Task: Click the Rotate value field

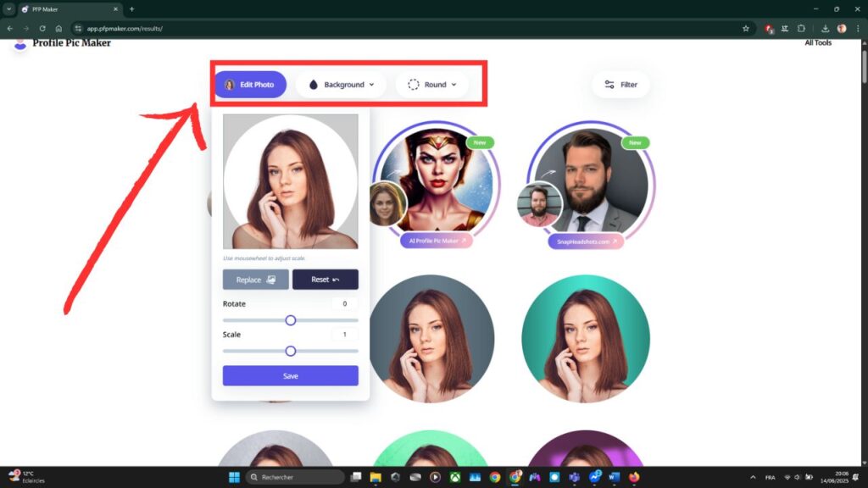Action: pyautogui.click(x=344, y=304)
